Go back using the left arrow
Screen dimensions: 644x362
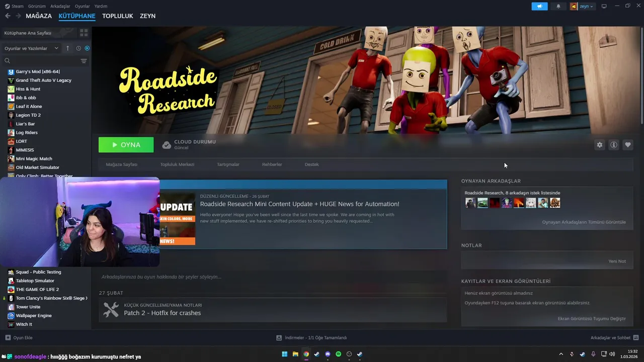coord(8,16)
